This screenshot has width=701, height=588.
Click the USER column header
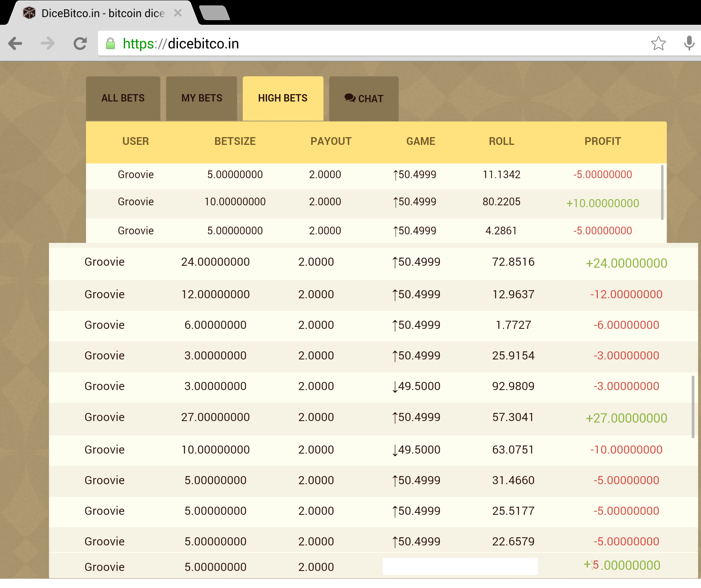coord(136,141)
